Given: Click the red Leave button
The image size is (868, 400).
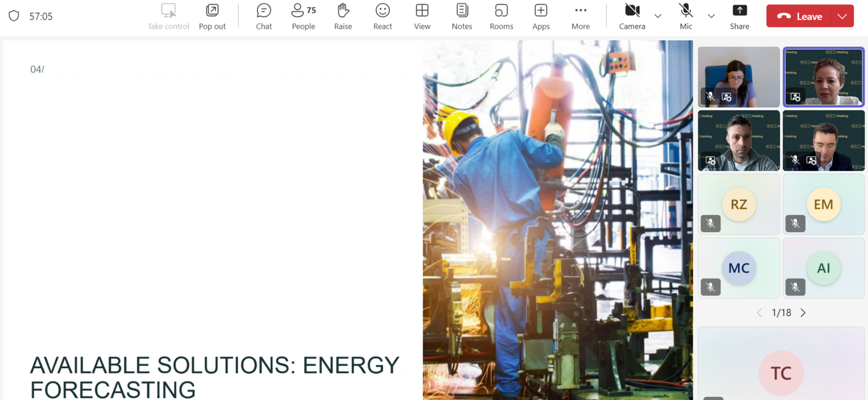Looking at the screenshot, I should point(799,16).
